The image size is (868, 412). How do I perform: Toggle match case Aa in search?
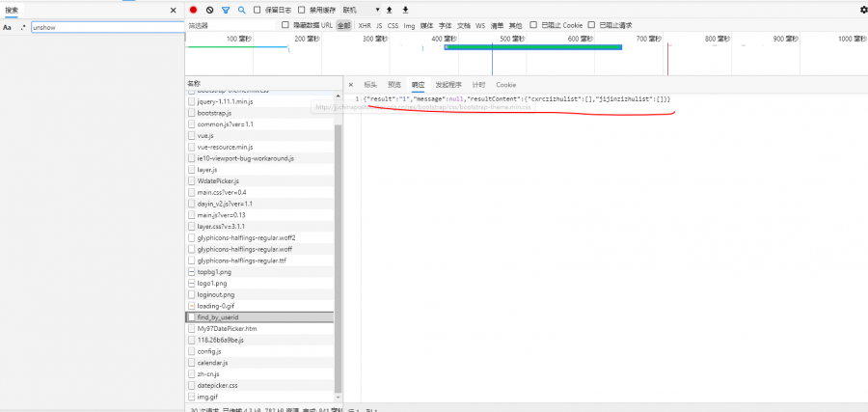7,28
